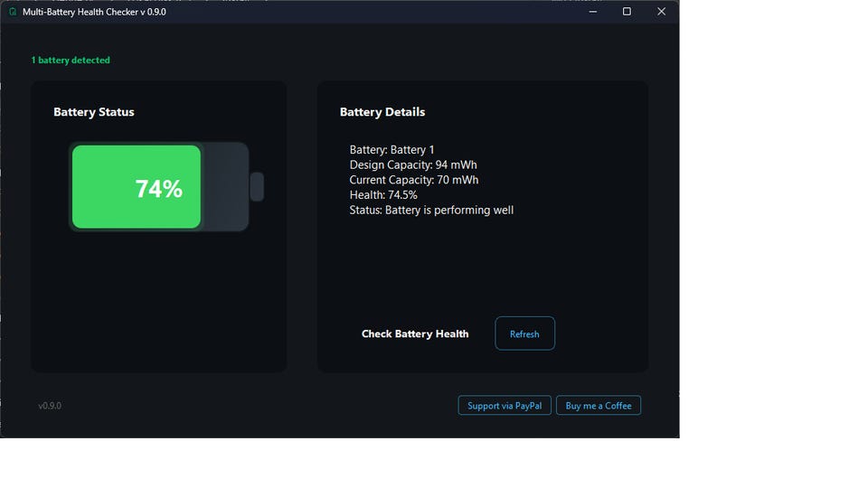Open Support via PayPal link
The height and width of the screenshot is (488, 868).
tap(505, 405)
